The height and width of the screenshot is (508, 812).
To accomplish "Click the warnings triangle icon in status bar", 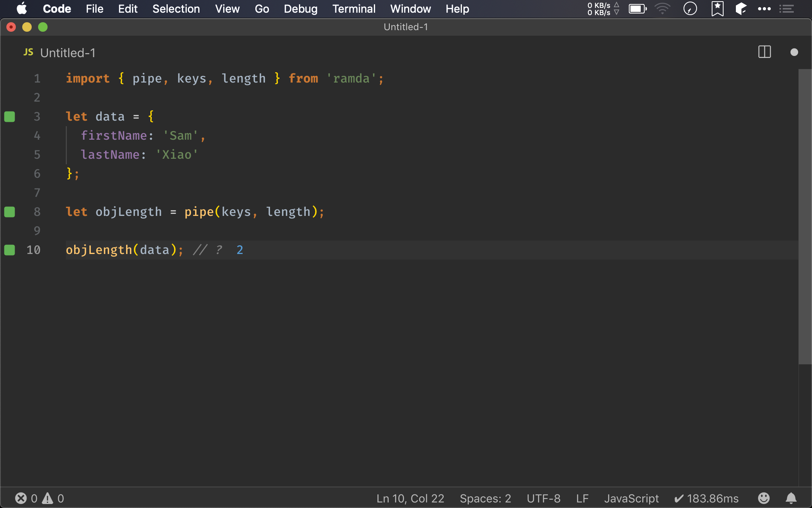I will 48,498.
